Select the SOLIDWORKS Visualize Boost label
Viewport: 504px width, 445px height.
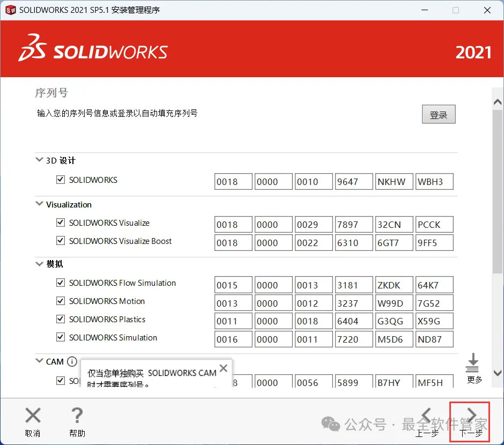120,241
